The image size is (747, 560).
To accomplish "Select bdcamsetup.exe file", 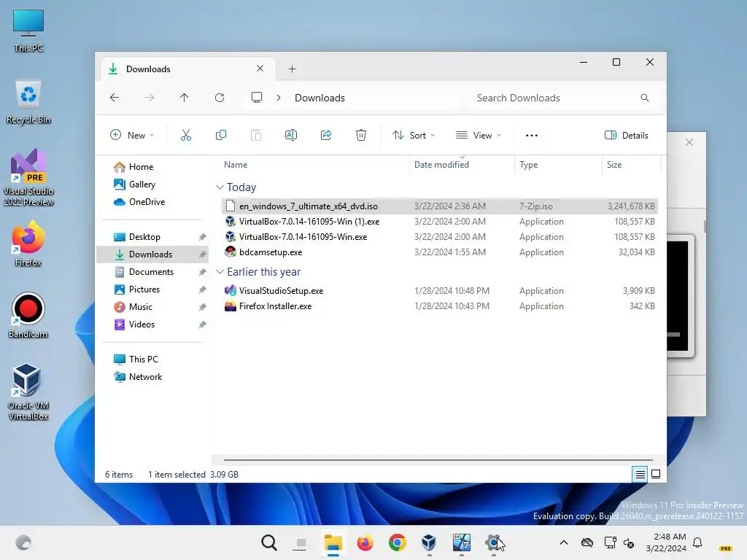I will [x=440, y=252].
